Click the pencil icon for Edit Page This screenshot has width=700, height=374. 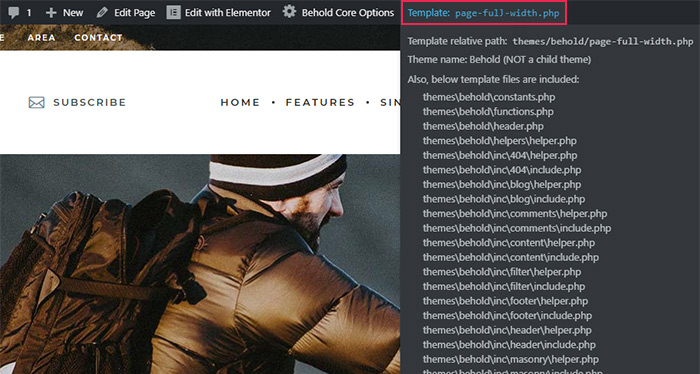coord(102,12)
